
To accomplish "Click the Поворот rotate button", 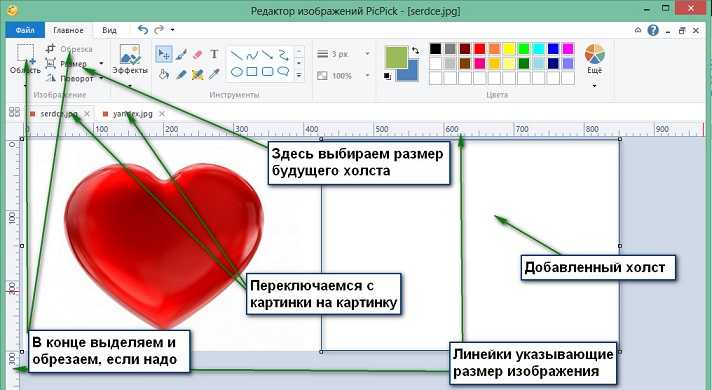I will pyautogui.click(x=69, y=78).
